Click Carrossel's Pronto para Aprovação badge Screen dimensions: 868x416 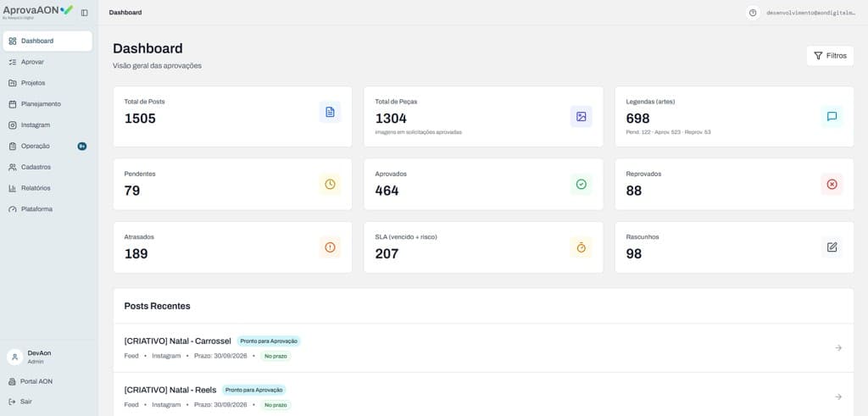coord(269,341)
